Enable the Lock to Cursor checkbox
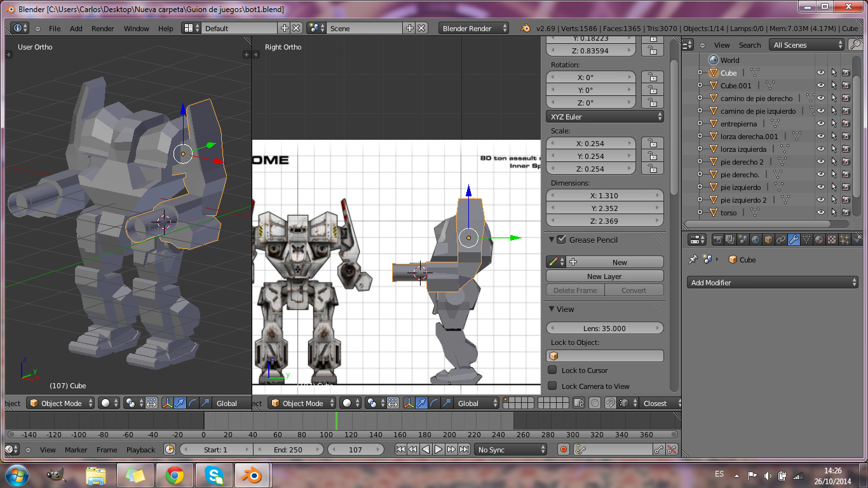868x488 pixels. pos(552,370)
